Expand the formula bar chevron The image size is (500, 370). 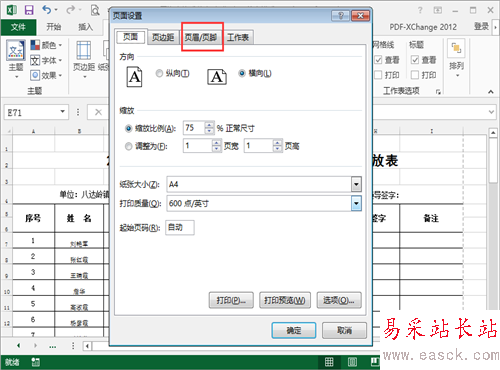(491, 112)
